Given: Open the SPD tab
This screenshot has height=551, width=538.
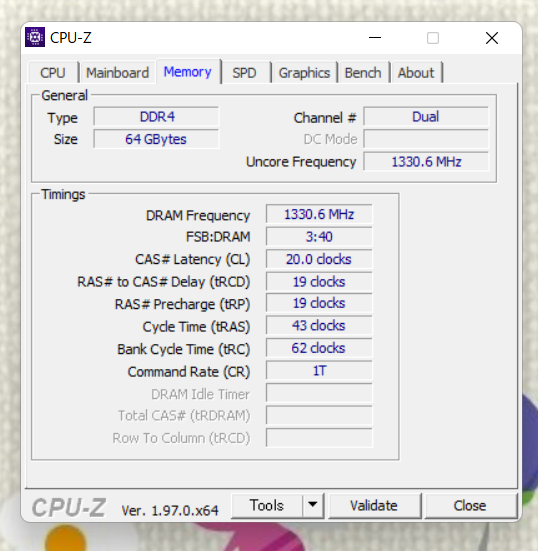Looking at the screenshot, I should [x=245, y=73].
